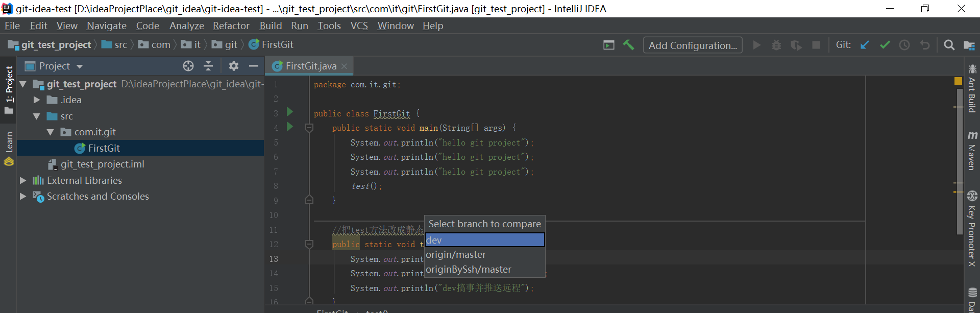Open Project panel settings gear

click(x=234, y=66)
